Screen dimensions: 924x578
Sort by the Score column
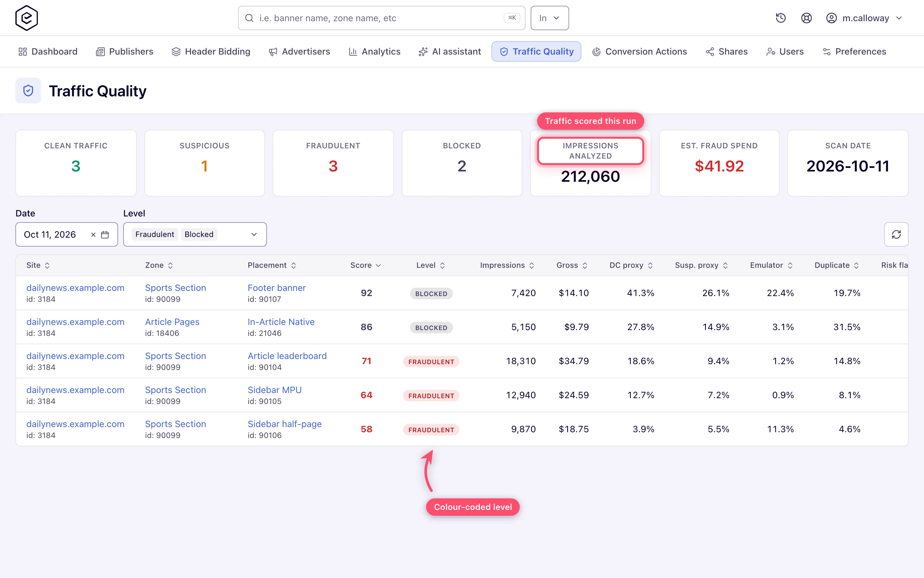[365, 265]
